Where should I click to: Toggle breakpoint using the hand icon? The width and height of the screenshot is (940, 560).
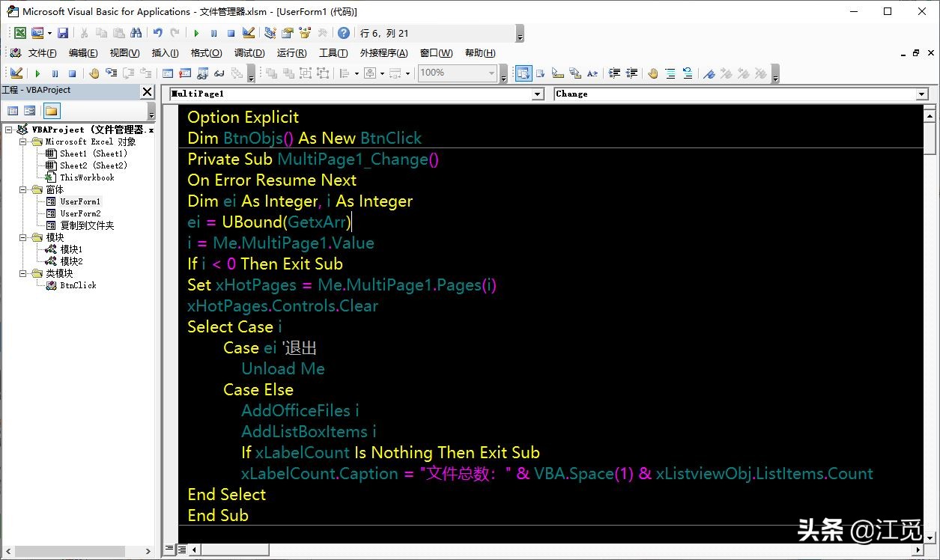(x=652, y=73)
